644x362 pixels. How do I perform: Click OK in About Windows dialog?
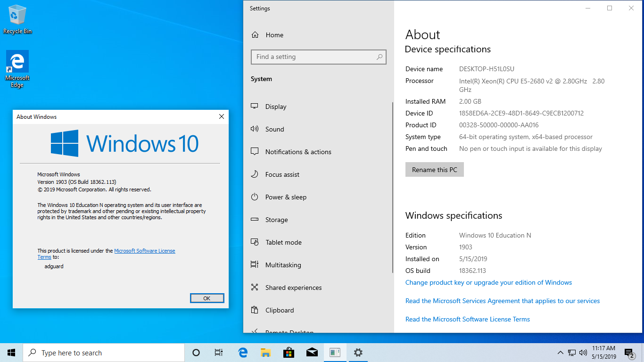click(207, 298)
